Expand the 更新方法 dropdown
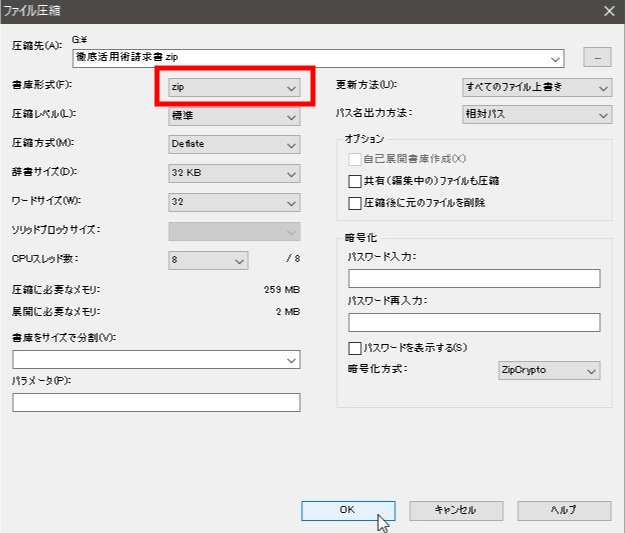 537,87
